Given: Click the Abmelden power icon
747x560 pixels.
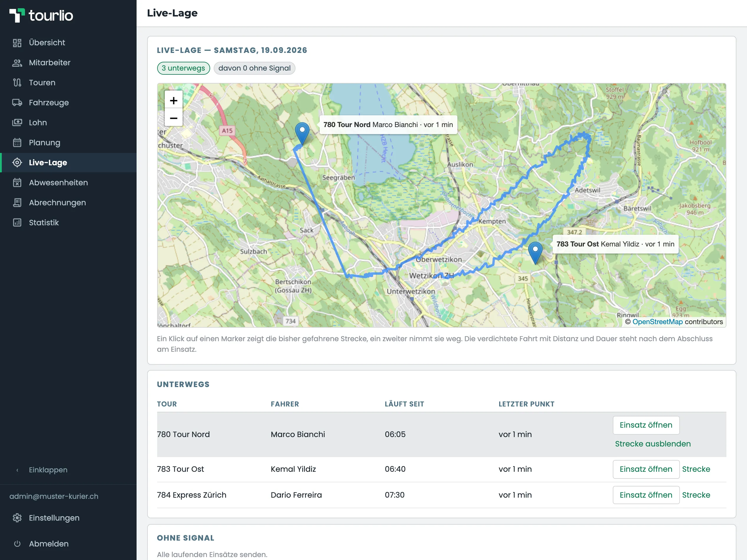Looking at the screenshot, I should click(x=17, y=544).
